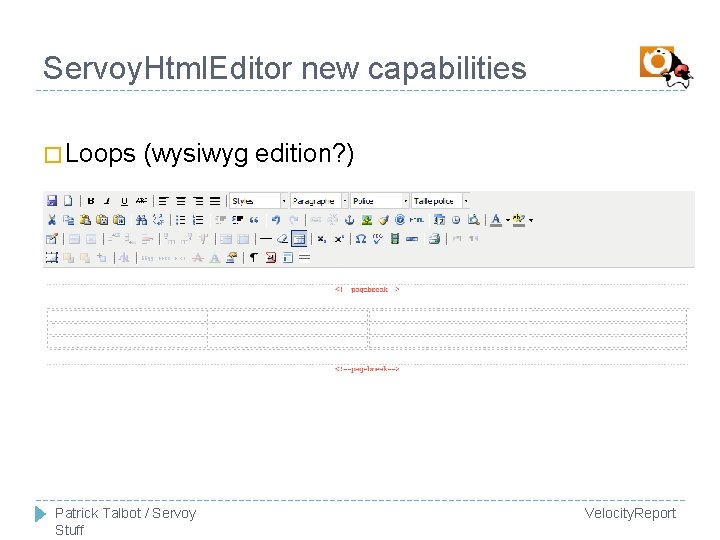Click the Paste icon
The height and width of the screenshot is (540, 720).
pyautogui.click(x=85, y=220)
